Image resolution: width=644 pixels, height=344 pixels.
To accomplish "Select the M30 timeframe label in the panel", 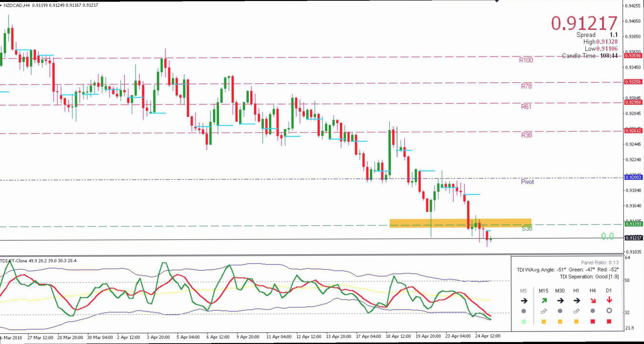I will tap(560, 291).
